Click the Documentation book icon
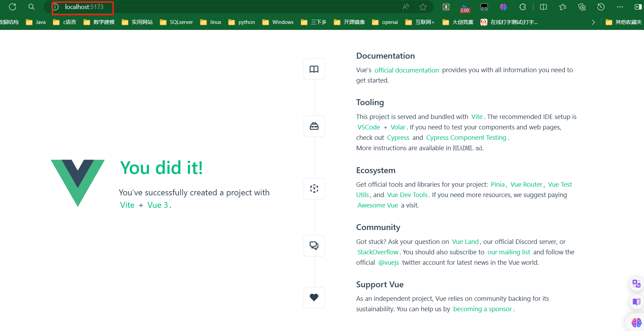Image resolution: width=644 pixels, height=331 pixels. pos(314,69)
